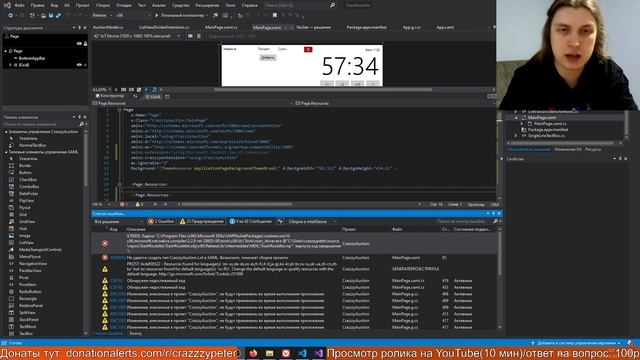The height and width of the screenshot is (360, 640).
Task: Switch to the Вывод tab at bottom
Action: [136, 333]
